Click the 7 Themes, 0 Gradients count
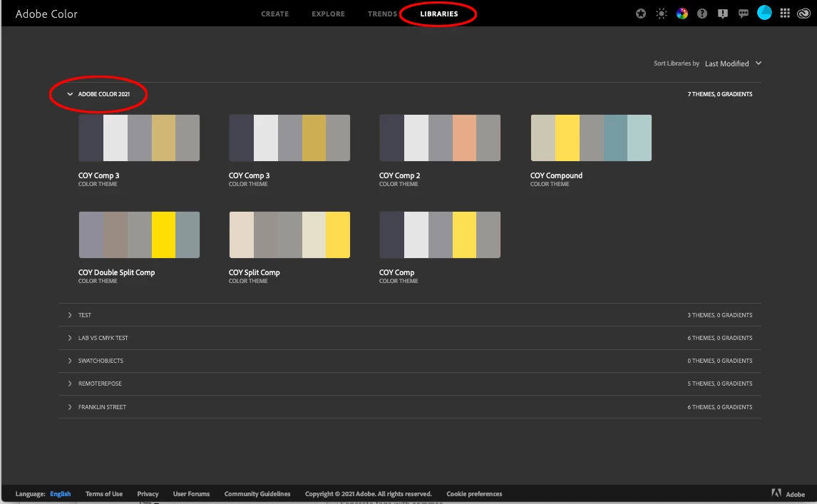The width and height of the screenshot is (817, 504). point(719,94)
